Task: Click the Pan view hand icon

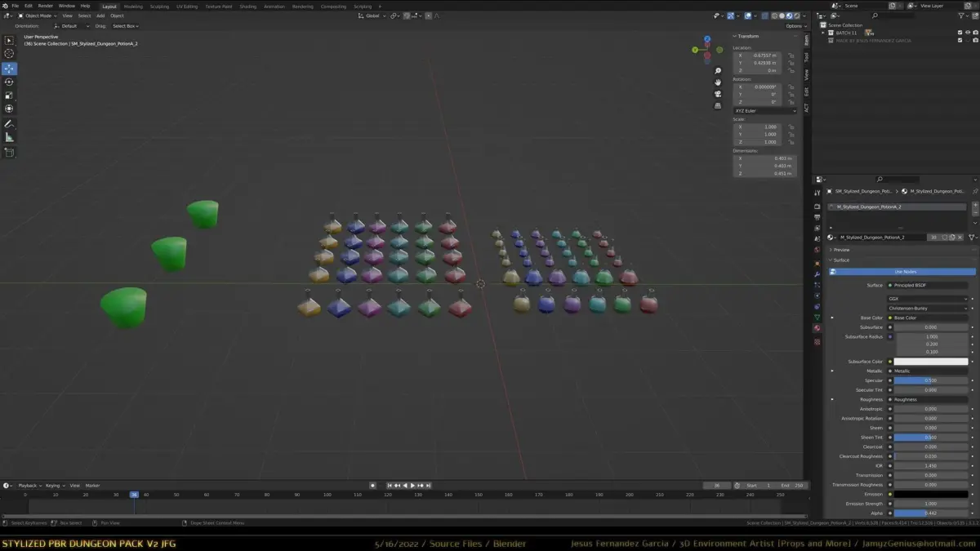Action: (718, 82)
